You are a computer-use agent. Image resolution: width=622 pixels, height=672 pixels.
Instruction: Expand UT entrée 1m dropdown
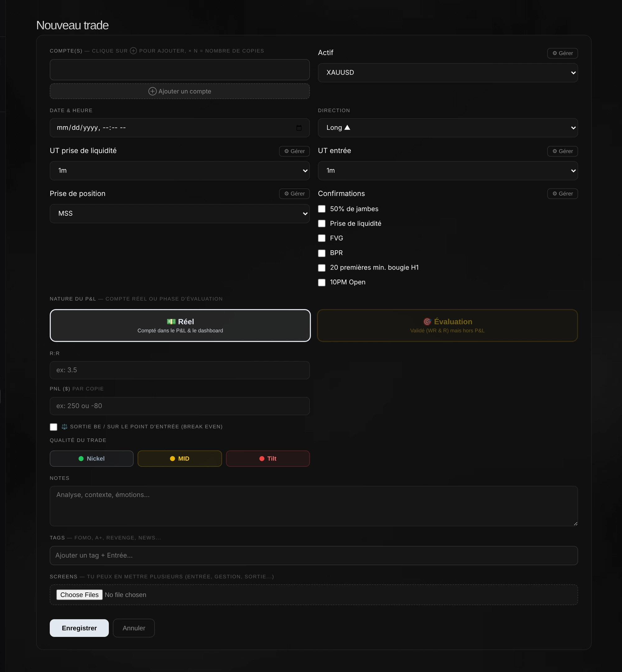tap(448, 171)
